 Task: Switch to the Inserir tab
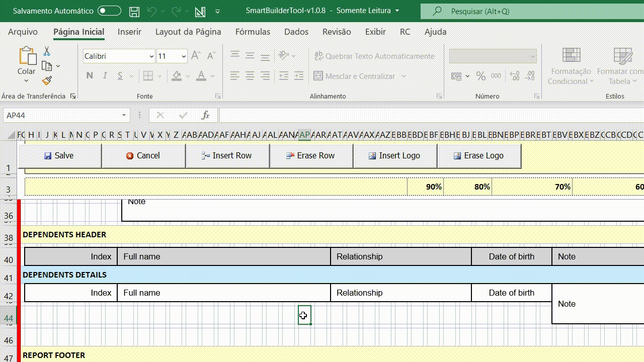click(x=129, y=32)
